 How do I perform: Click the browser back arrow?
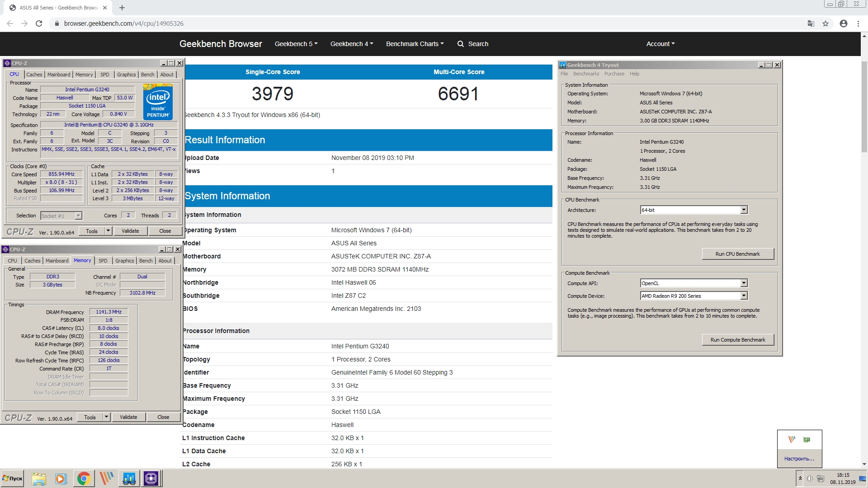point(10,23)
